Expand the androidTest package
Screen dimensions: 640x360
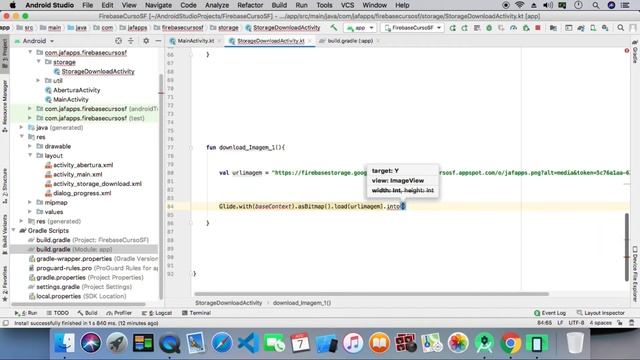tap(30, 109)
